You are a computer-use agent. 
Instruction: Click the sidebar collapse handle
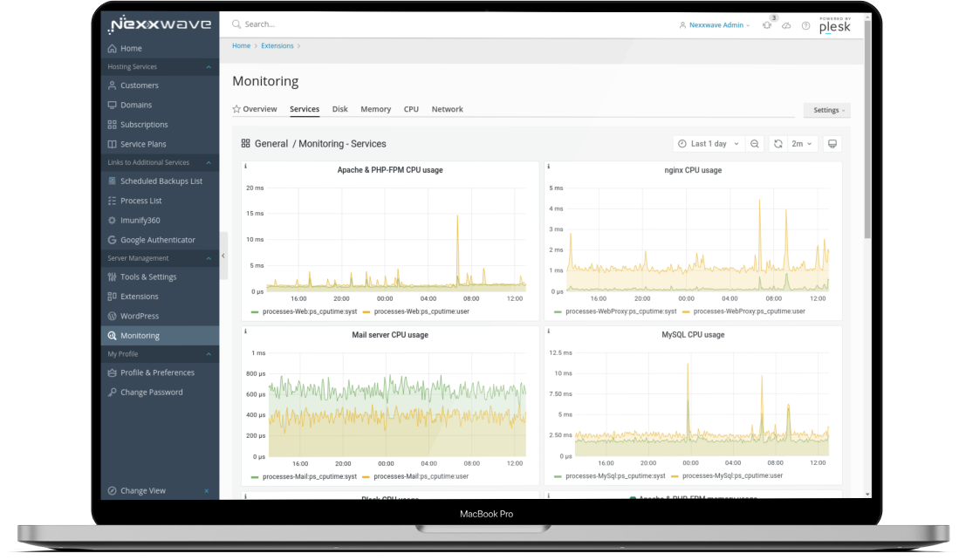tap(223, 256)
